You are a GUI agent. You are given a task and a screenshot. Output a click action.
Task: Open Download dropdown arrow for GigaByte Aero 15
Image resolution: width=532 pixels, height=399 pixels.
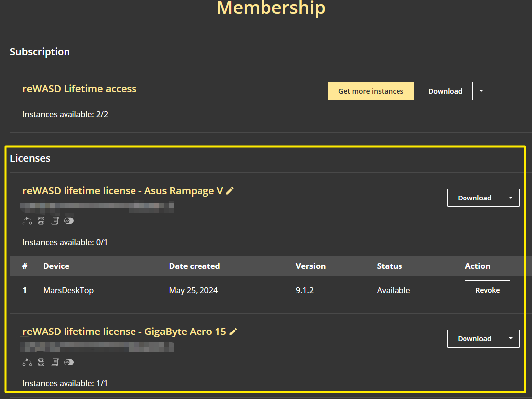pos(511,339)
